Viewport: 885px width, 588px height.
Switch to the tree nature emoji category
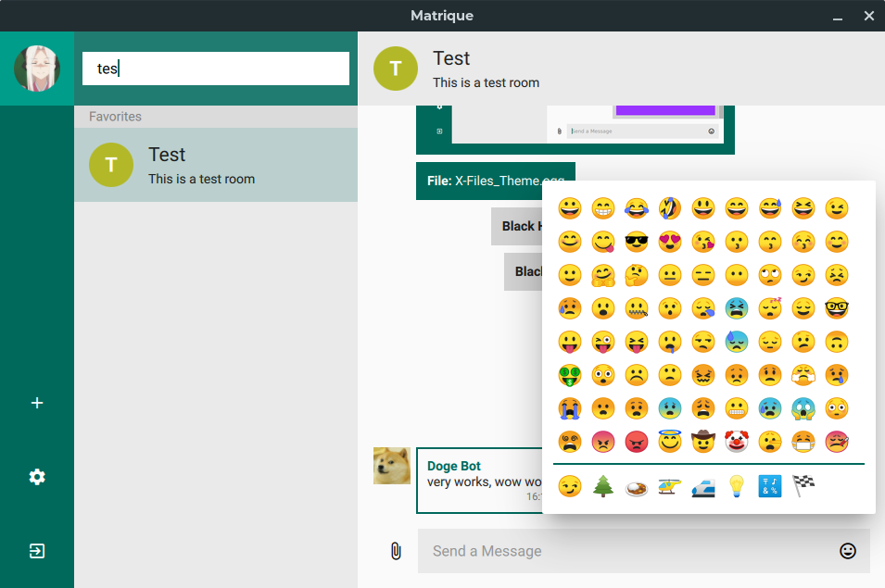coord(603,486)
